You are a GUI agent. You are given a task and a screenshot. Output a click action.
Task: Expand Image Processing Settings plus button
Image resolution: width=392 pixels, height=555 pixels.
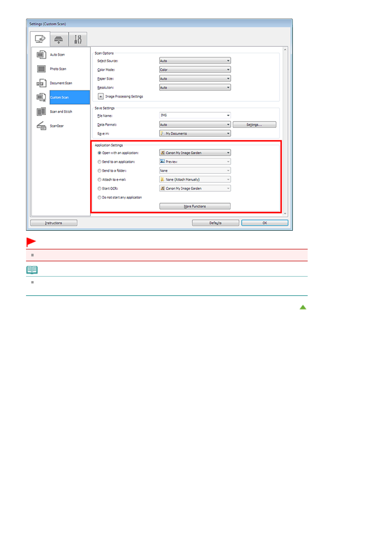(x=101, y=97)
